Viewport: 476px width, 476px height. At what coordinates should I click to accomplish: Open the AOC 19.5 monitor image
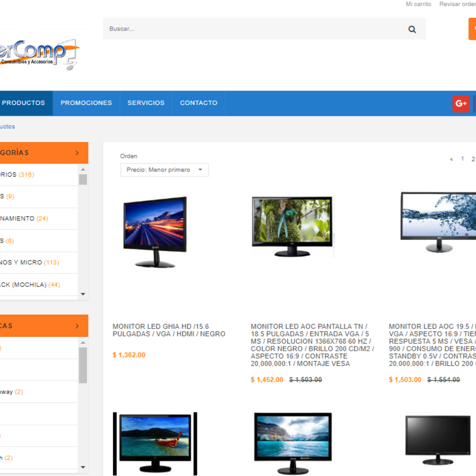click(438, 222)
